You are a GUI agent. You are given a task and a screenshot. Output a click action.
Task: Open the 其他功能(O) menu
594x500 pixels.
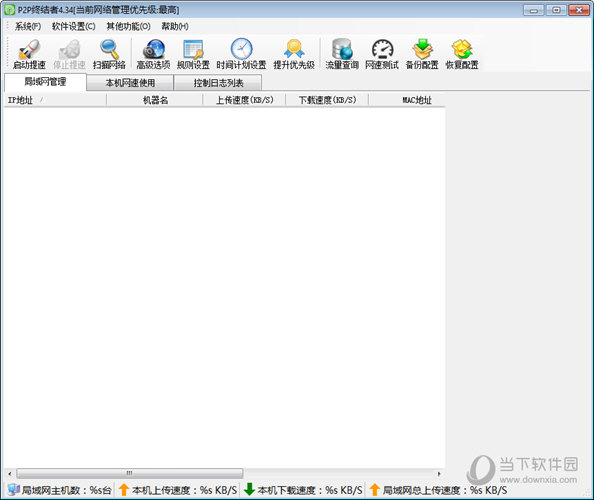coord(128,27)
